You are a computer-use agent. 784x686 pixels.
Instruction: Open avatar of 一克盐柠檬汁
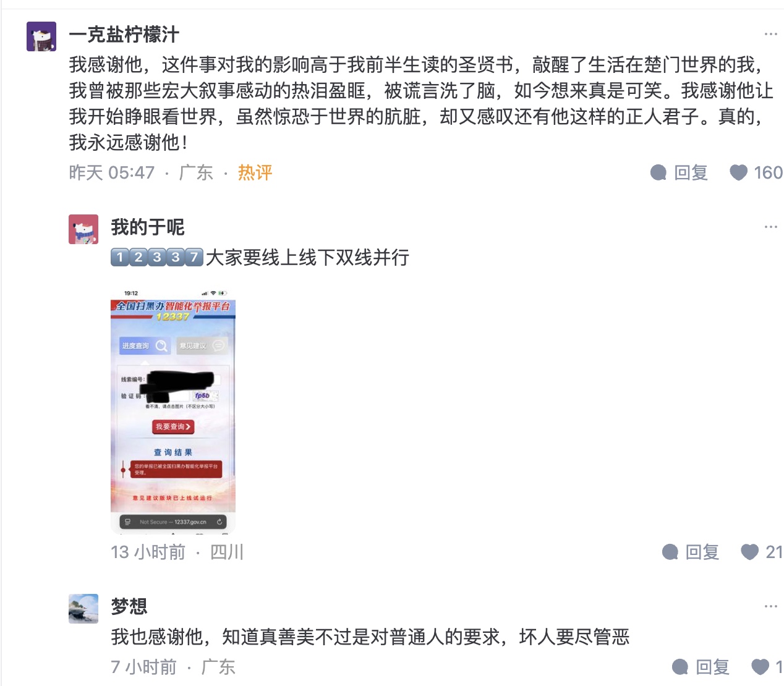click(x=41, y=36)
